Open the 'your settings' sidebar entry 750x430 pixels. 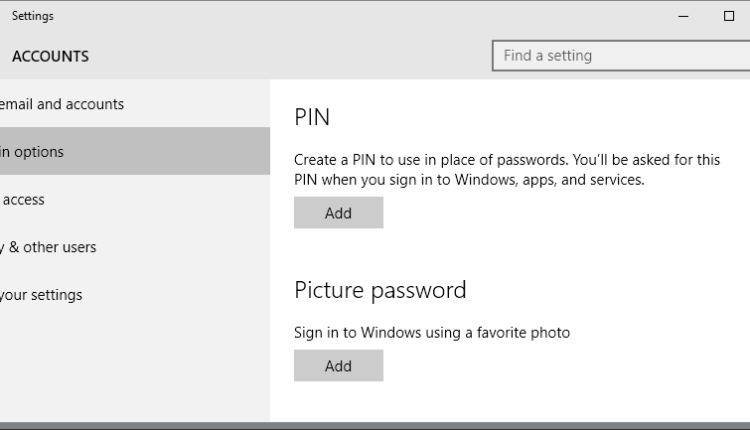(135, 295)
